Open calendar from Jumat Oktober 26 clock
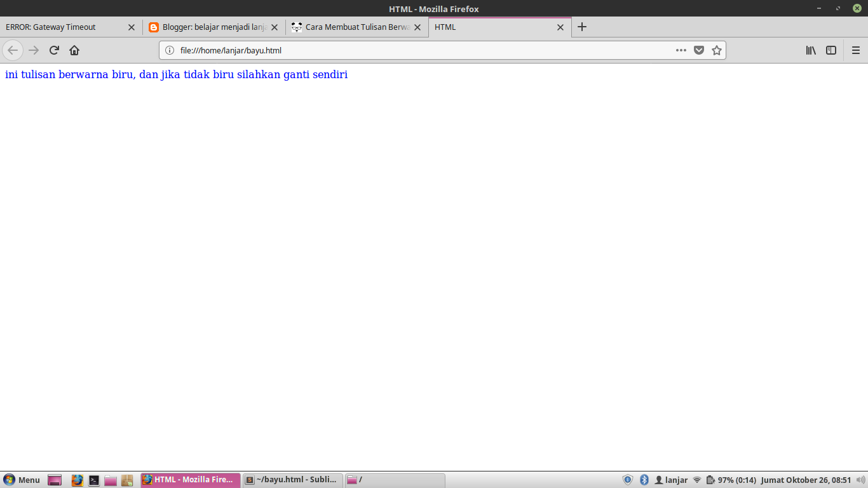 (806, 480)
